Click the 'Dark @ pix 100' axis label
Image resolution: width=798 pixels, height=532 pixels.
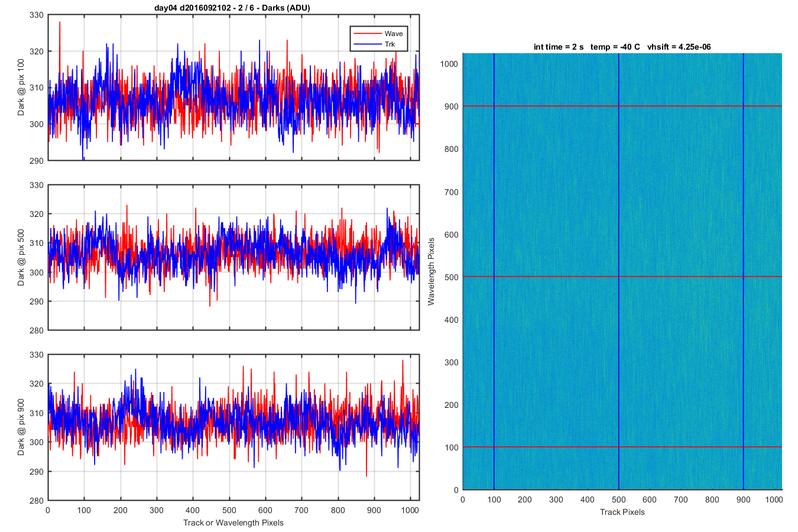(21, 87)
